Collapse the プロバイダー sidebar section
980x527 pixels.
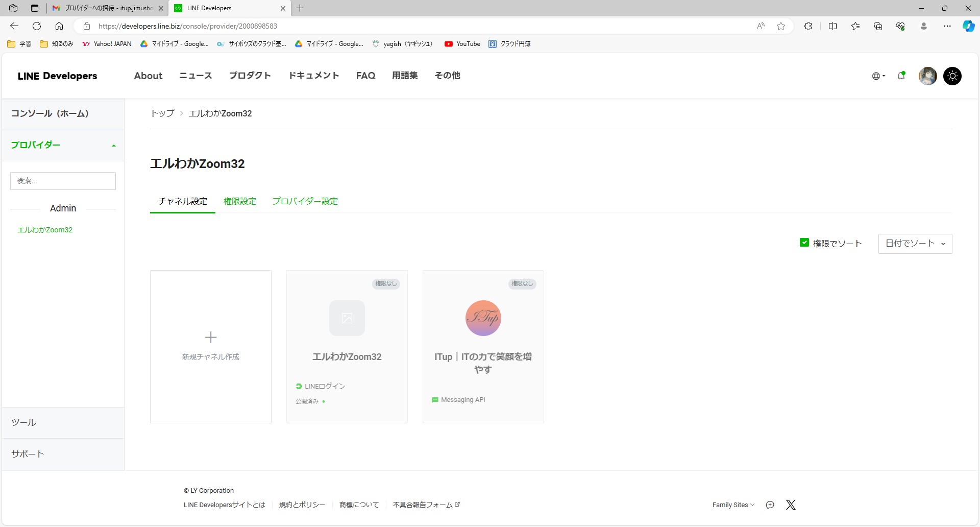click(x=63, y=145)
